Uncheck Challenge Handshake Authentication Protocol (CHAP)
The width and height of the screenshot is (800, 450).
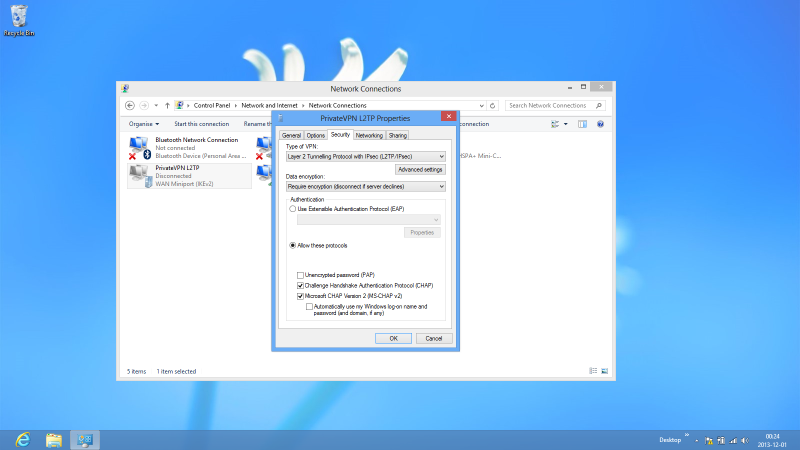click(300, 286)
